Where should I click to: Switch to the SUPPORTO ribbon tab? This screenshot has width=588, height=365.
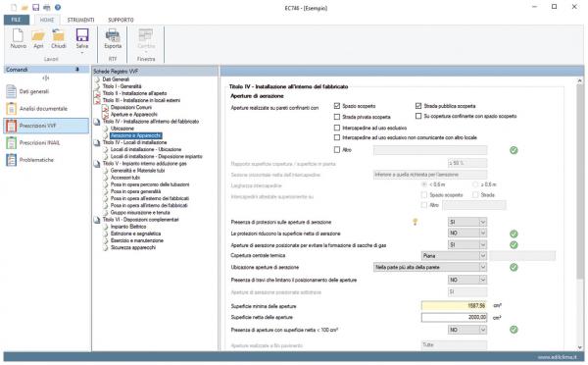[x=121, y=20]
